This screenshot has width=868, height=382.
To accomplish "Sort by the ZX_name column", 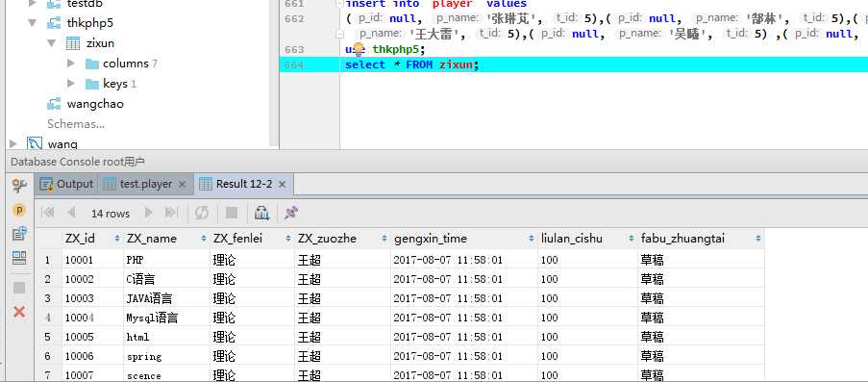I will coord(166,239).
